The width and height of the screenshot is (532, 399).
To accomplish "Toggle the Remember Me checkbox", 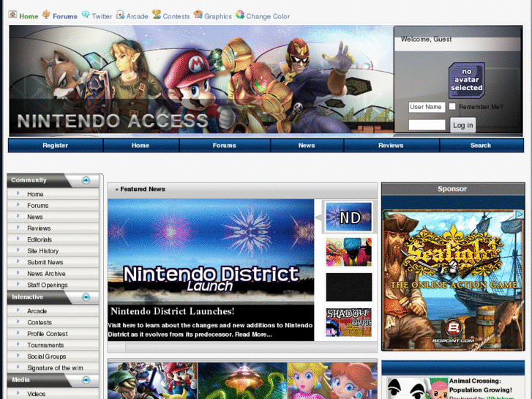I will [x=452, y=107].
